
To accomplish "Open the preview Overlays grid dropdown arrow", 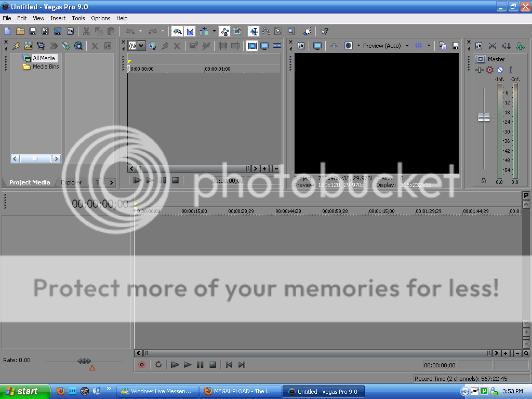I will pos(429,46).
